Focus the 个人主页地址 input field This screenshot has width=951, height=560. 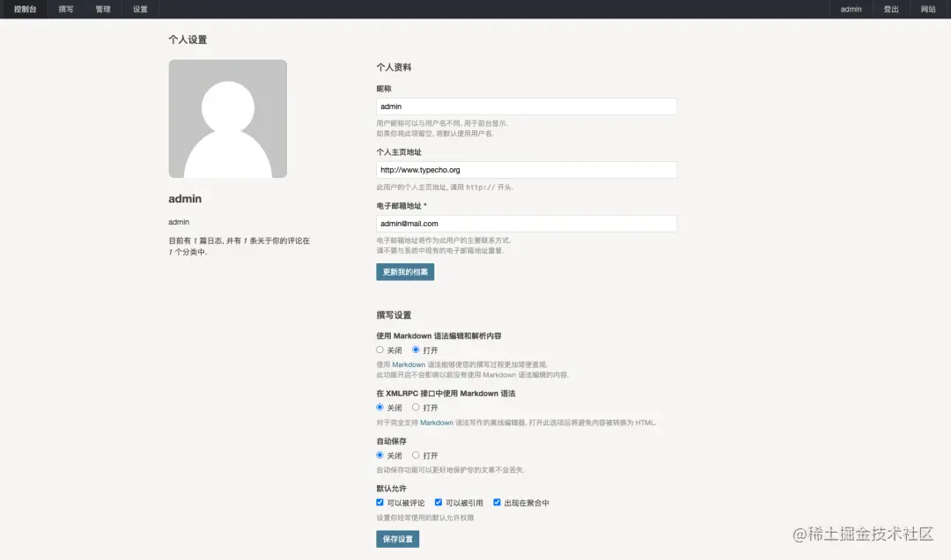[527, 170]
